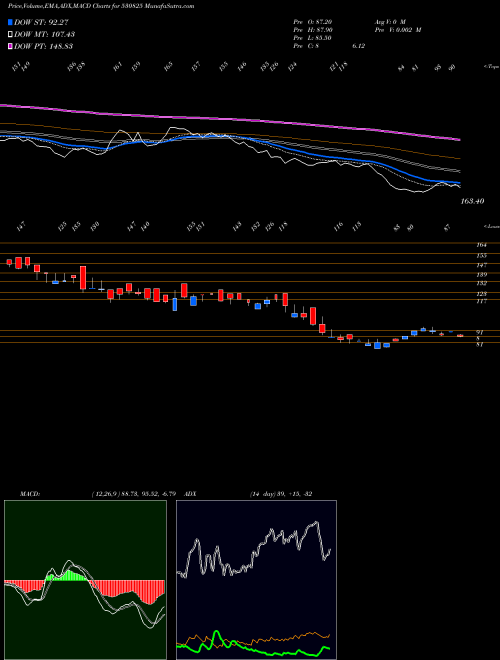Click the 155 price axis label
Viewport: 500px width, 660px height.
pyautogui.click(x=481, y=255)
